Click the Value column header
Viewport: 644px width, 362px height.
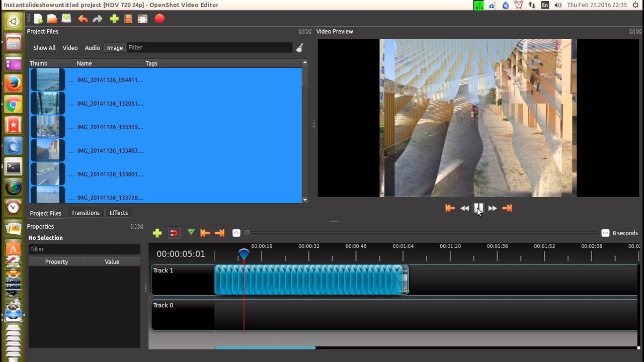[112, 262]
